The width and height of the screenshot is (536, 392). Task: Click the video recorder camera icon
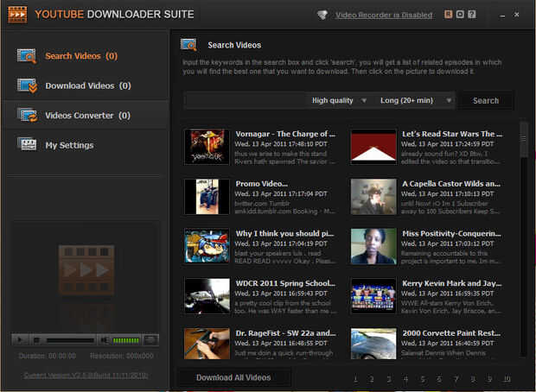tap(322, 15)
